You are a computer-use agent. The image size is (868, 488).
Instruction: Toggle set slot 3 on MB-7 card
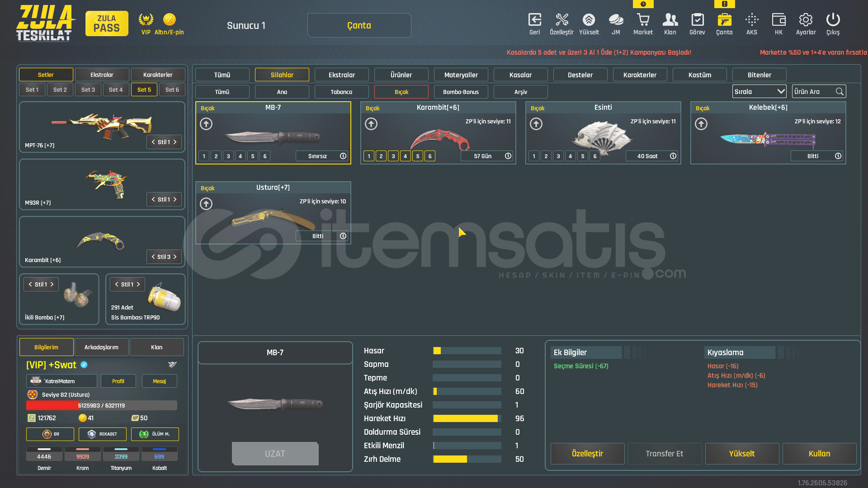[x=228, y=156]
